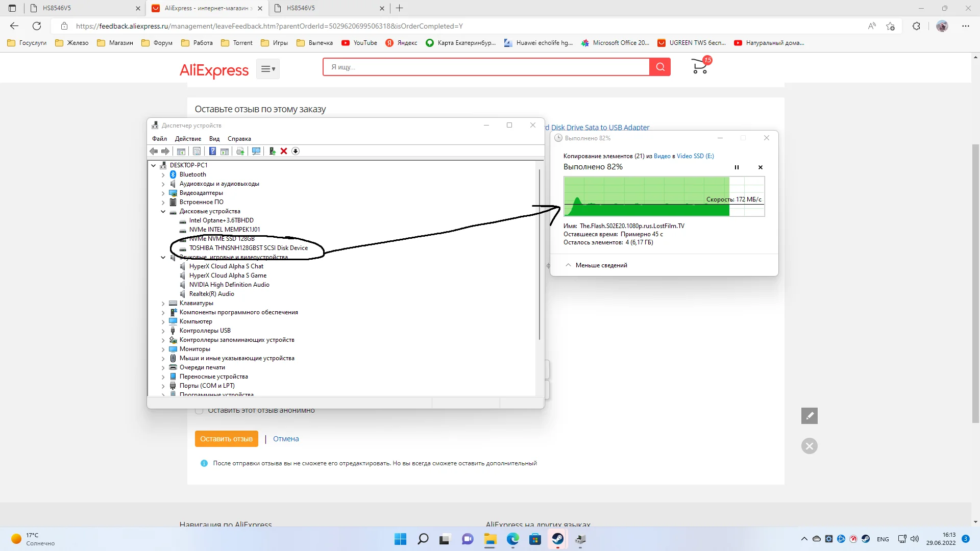The image size is (980, 551).
Task: Collapse the Дисковые устройства tree node
Action: 163,211
